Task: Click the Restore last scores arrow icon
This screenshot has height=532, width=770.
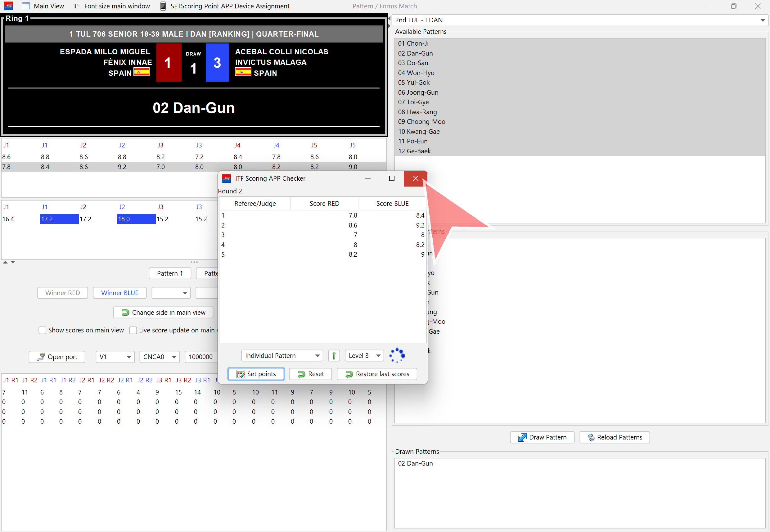Action: (349, 374)
